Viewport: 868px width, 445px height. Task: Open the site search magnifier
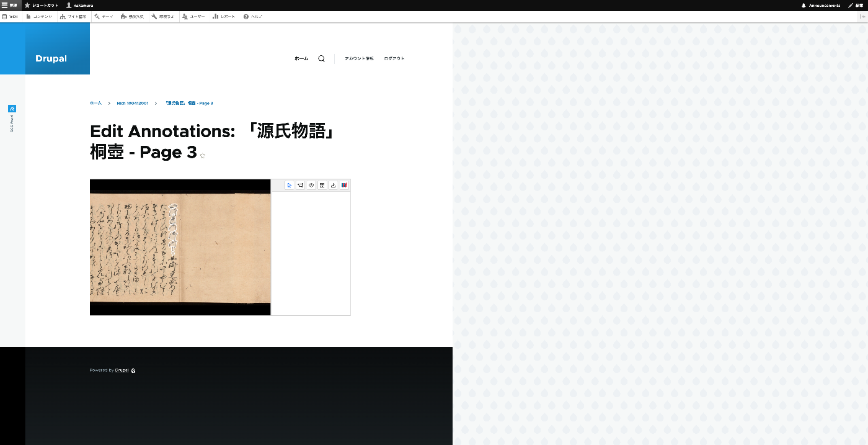321,58
